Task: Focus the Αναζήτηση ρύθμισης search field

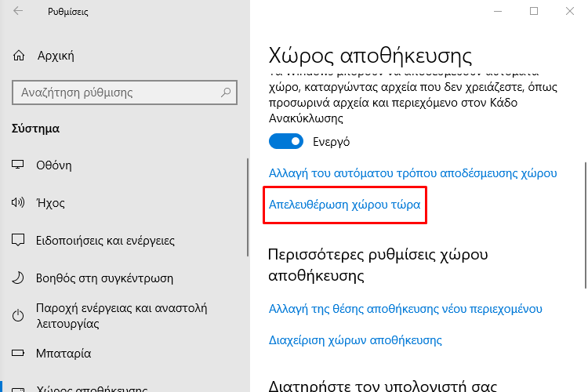Action: coord(125,93)
